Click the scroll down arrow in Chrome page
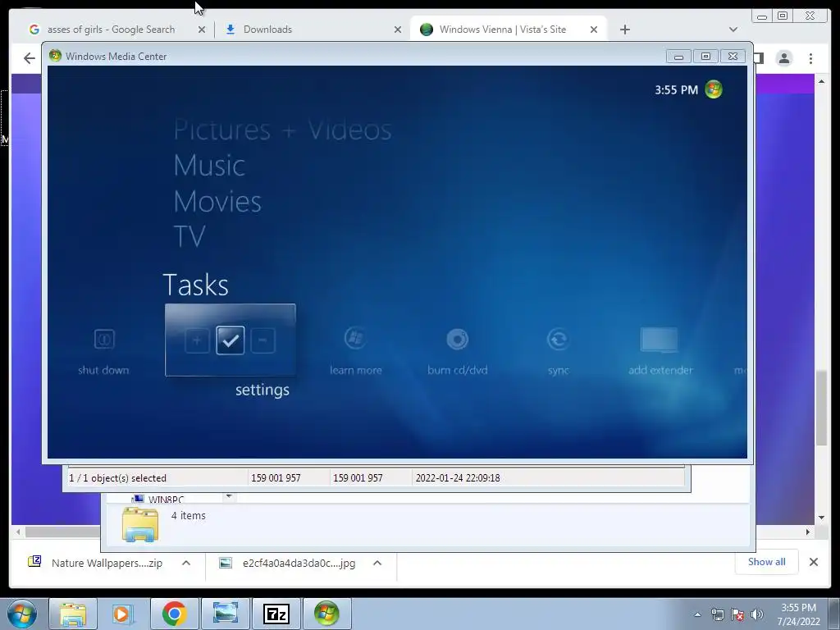 (822, 518)
